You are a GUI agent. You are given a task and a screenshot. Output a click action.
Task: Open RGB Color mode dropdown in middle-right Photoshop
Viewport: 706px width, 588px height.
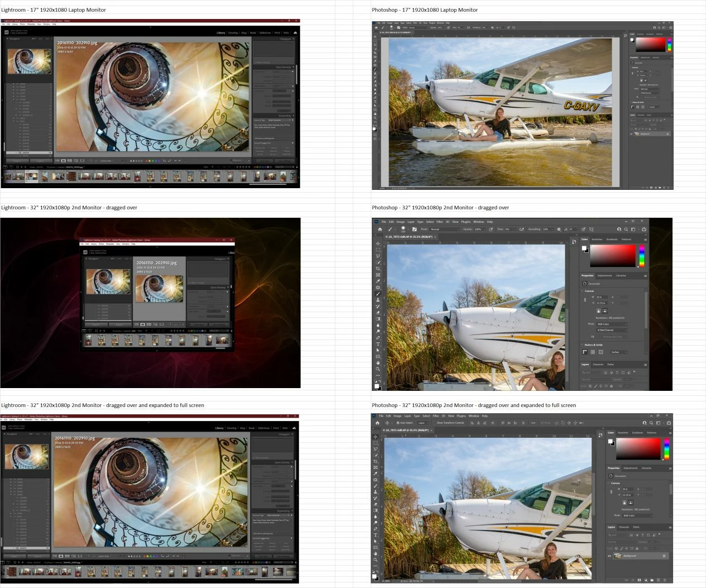(x=612, y=324)
